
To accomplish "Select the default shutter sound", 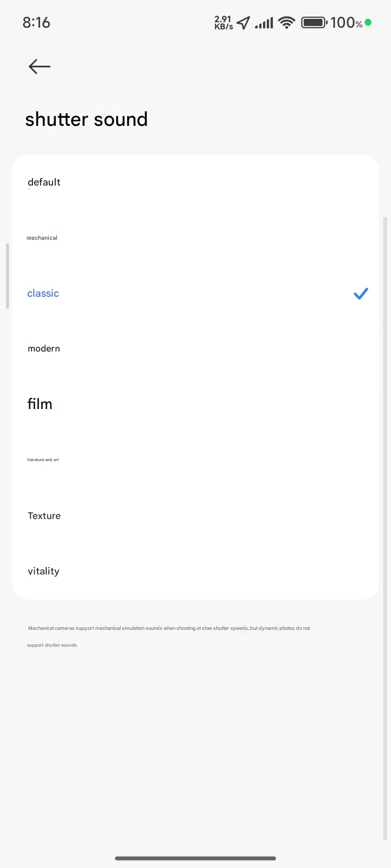I will tap(44, 182).
